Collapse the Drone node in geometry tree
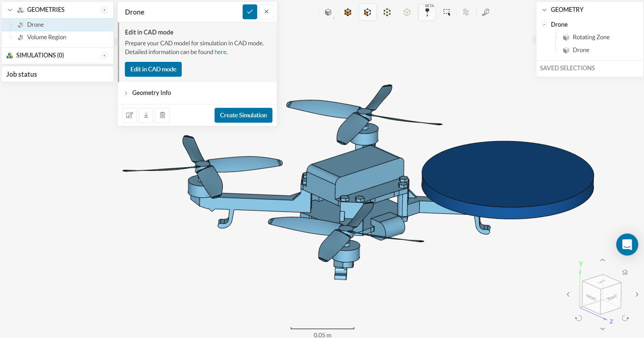Screen dimensions: 644x338 (x=544, y=24)
